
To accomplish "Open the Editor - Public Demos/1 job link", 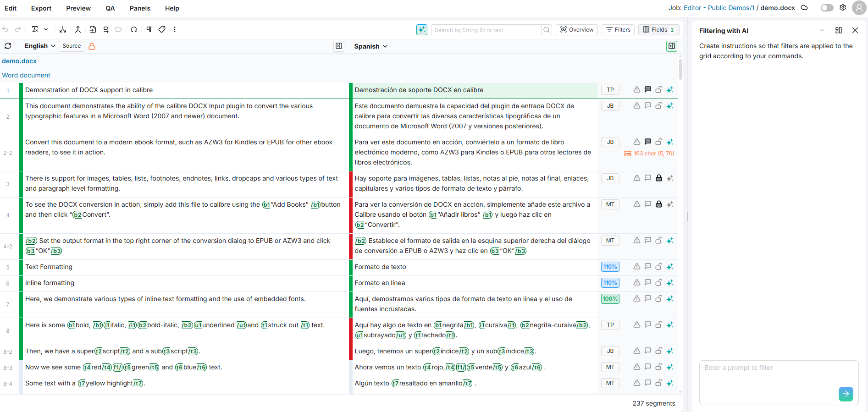I will click(x=719, y=8).
